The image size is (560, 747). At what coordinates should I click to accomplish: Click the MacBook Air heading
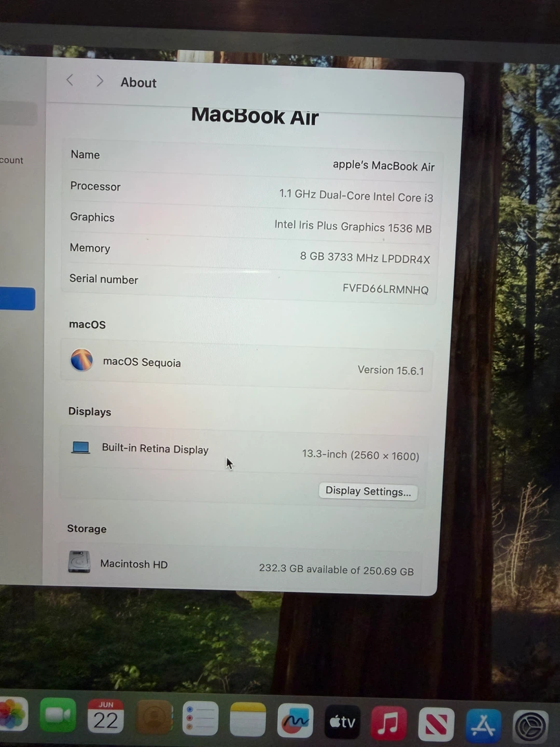(255, 116)
